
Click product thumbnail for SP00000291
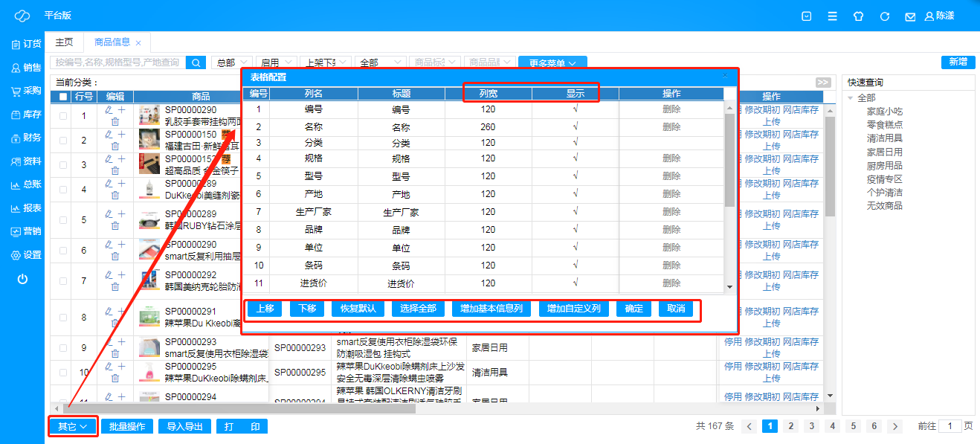coord(149,318)
